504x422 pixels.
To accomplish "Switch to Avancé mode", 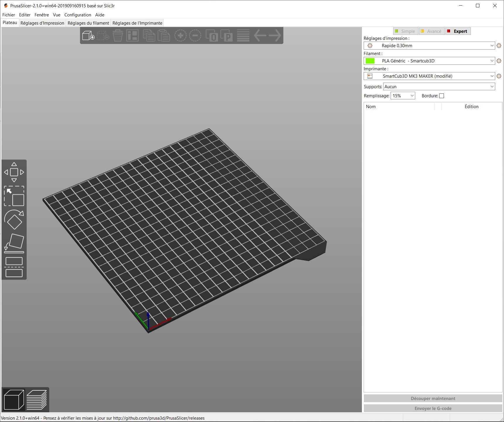I will tap(431, 31).
